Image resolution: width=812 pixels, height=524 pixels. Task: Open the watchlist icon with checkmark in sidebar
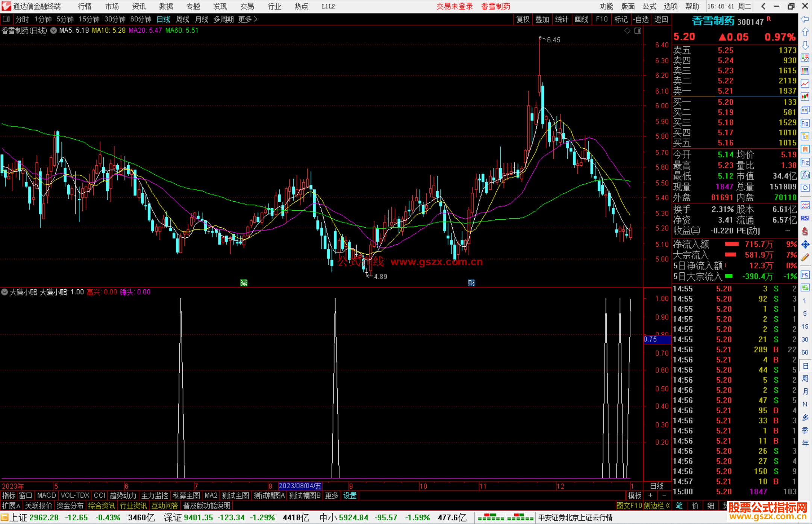(x=805, y=58)
